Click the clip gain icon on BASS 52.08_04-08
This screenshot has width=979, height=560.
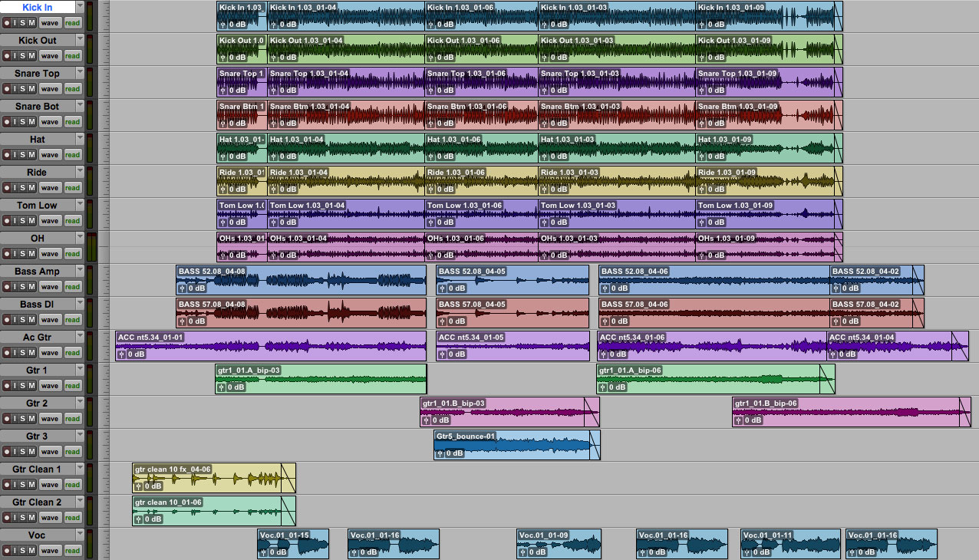coord(182,290)
